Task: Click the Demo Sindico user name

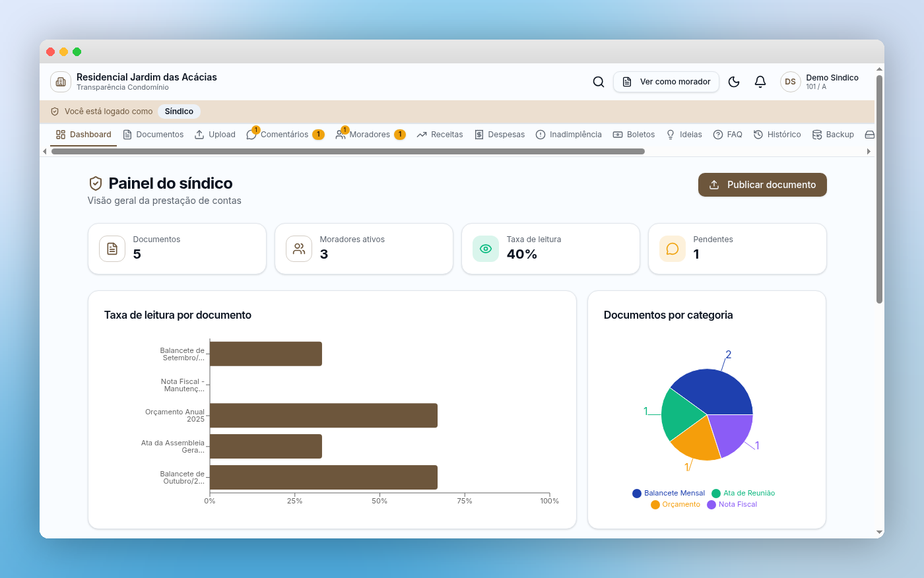Action: pyautogui.click(x=832, y=78)
